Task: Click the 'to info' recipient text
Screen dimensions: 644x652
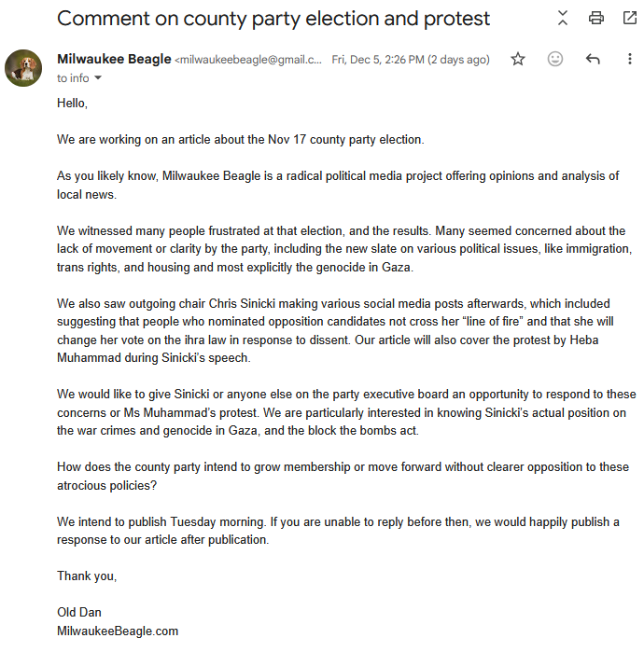Action: (73, 78)
